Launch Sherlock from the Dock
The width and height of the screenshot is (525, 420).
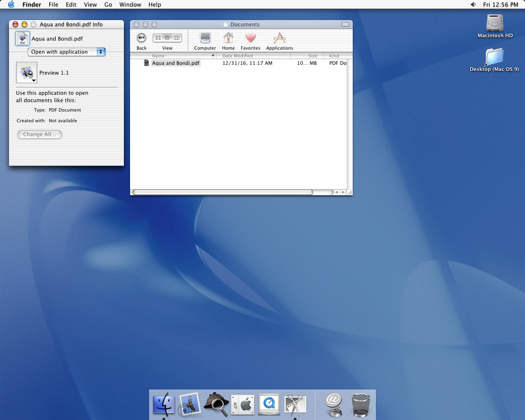[216, 404]
